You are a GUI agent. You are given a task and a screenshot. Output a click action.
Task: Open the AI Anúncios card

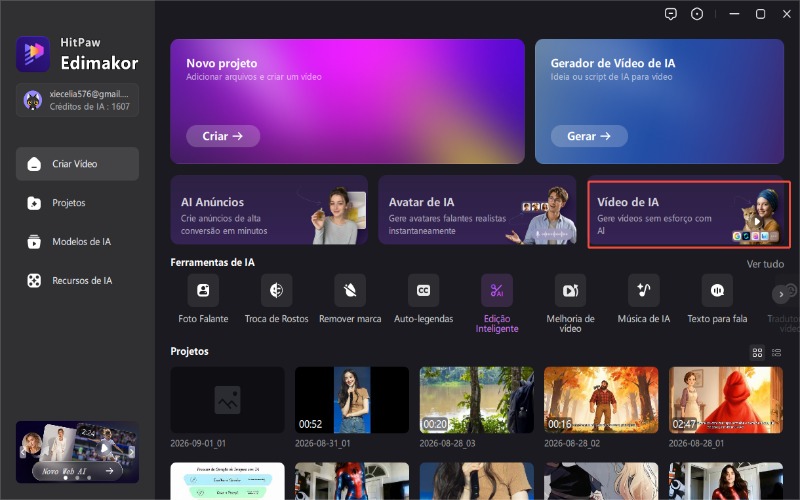click(x=269, y=210)
